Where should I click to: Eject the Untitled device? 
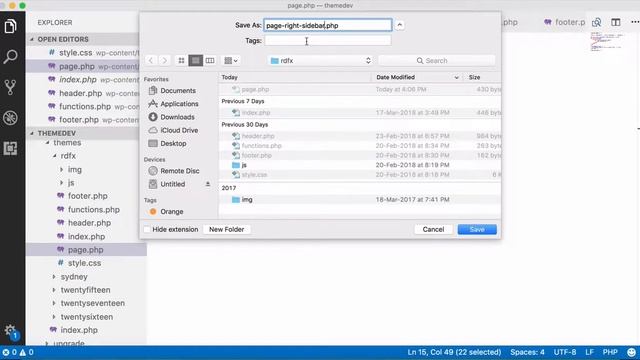pyautogui.click(x=208, y=184)
